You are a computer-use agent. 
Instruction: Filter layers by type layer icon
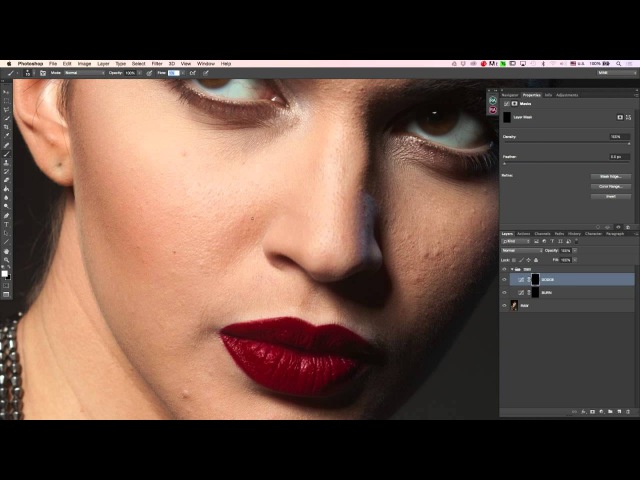click(x=552, y=241)
